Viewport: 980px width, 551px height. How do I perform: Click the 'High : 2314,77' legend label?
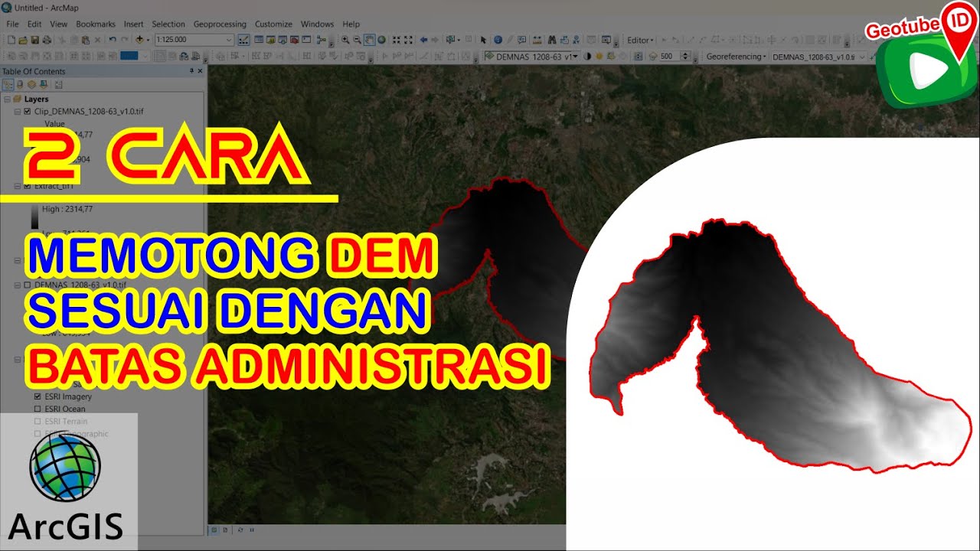(67, 209)
